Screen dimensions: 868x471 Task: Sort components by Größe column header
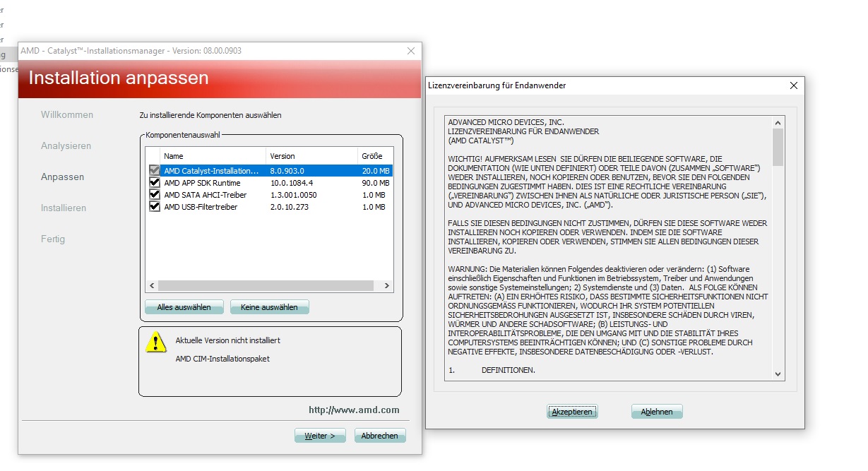pyautogui.click(x=375, y=156)
